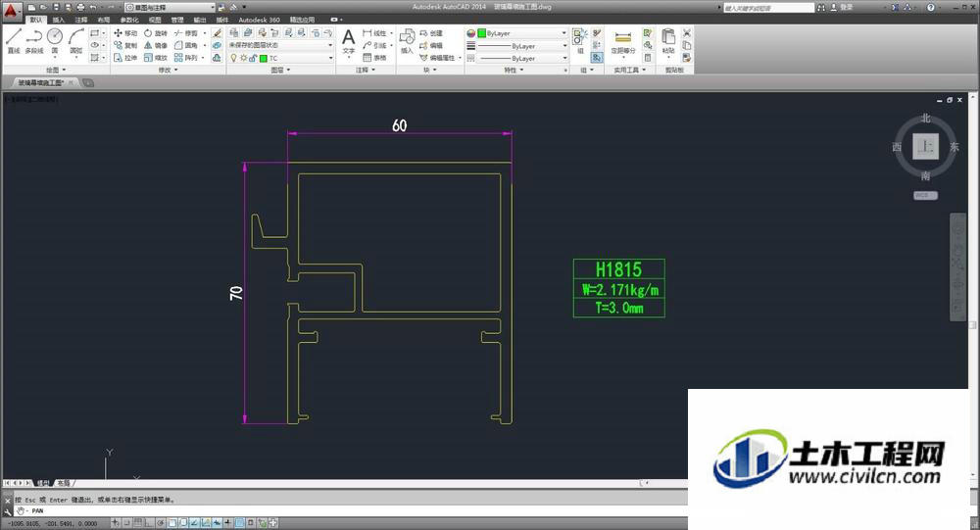
Task: Open the linetype ByLayer dropdown
Action: (x=522, y=58)
